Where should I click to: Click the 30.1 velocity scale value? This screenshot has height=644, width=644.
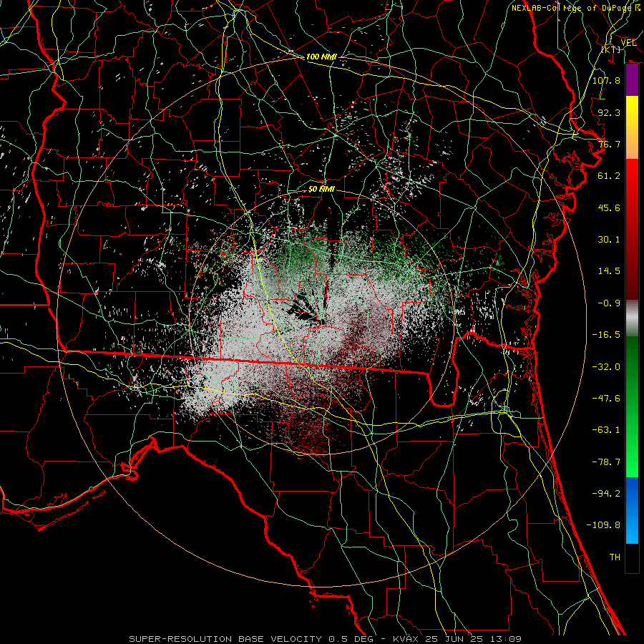click(609, 240)
